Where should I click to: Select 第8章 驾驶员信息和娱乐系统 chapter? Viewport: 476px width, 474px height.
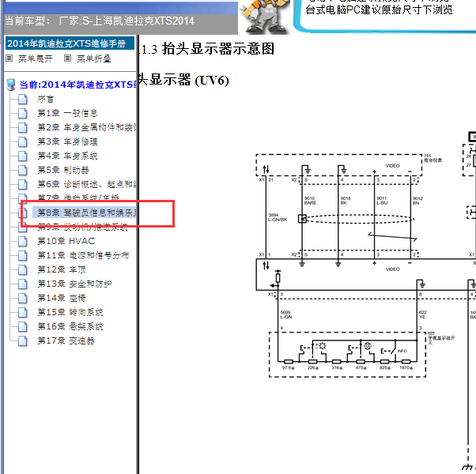[85, 213]
